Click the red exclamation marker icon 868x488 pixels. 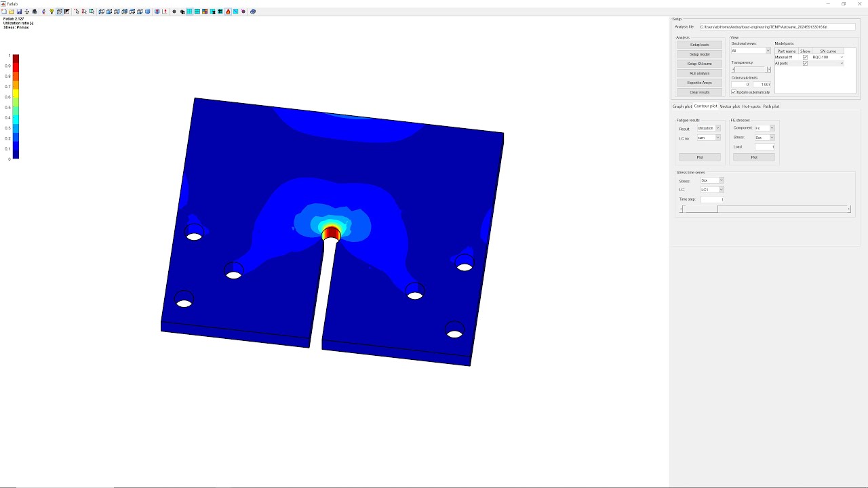pos(165,12)
